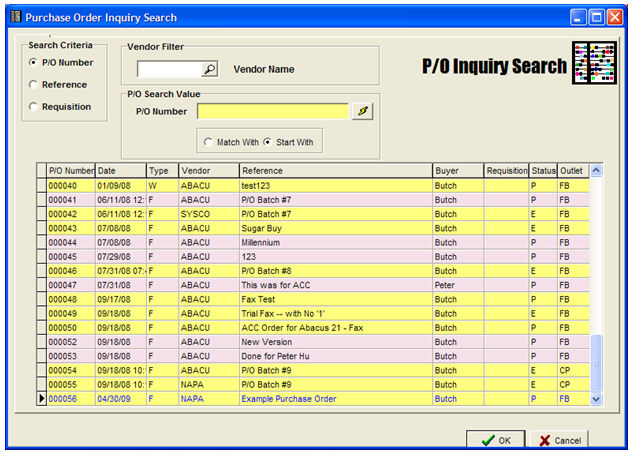Image resolution: width=632 pixels, height=456 pixels.
Task: Click the vendor lookup magnifier icon
Action: (209, 70)
